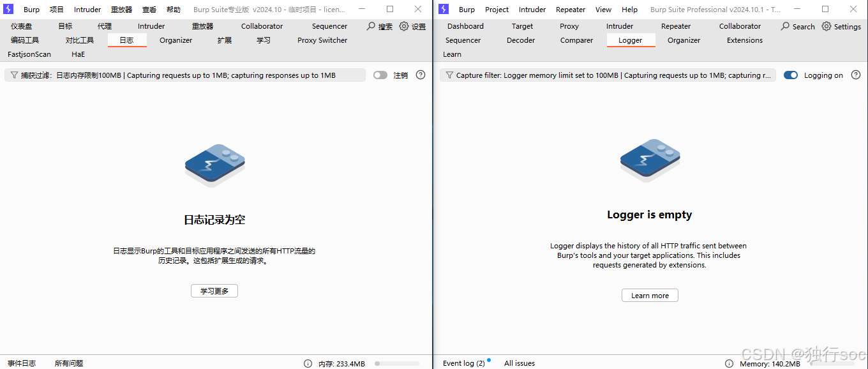Screen dimensions: 868x369
Task: Switch to the Intruder tab in left tab row
Action: pyautogui.click(x=151, y=26)
